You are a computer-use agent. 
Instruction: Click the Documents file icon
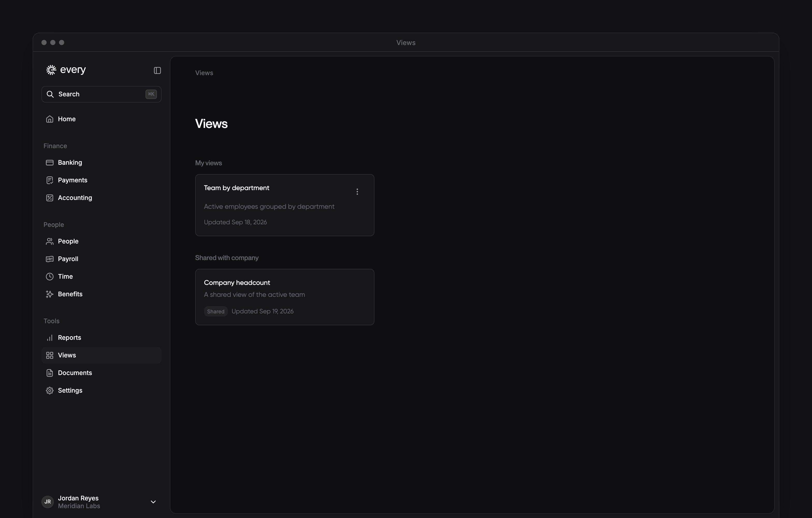tap(49, 373)
